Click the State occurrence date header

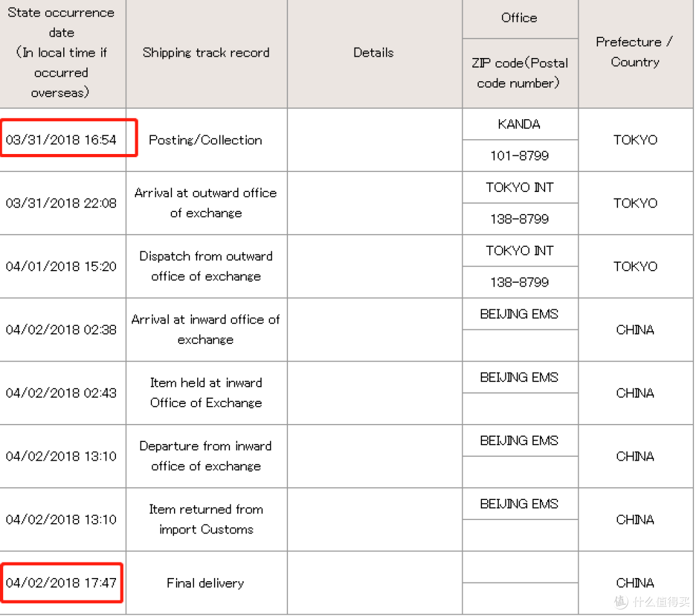62,52
